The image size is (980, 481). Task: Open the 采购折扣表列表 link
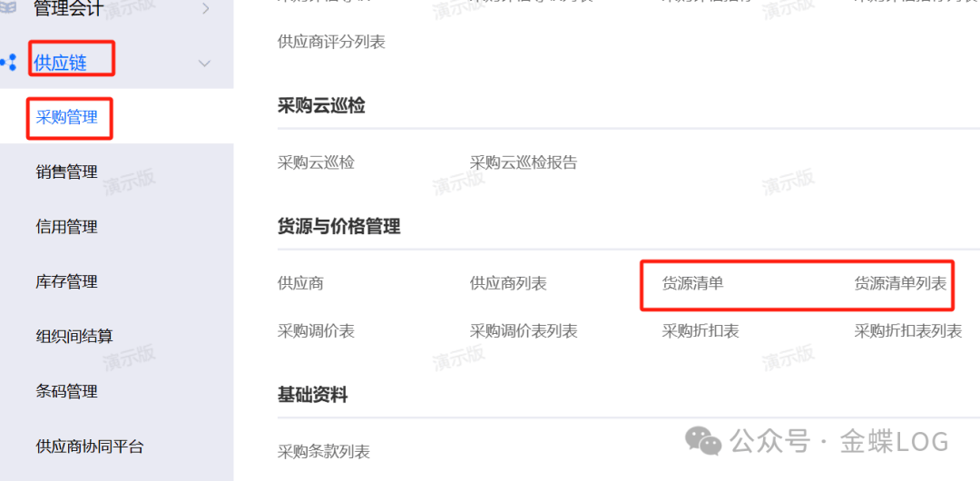[x=908, y=331]
